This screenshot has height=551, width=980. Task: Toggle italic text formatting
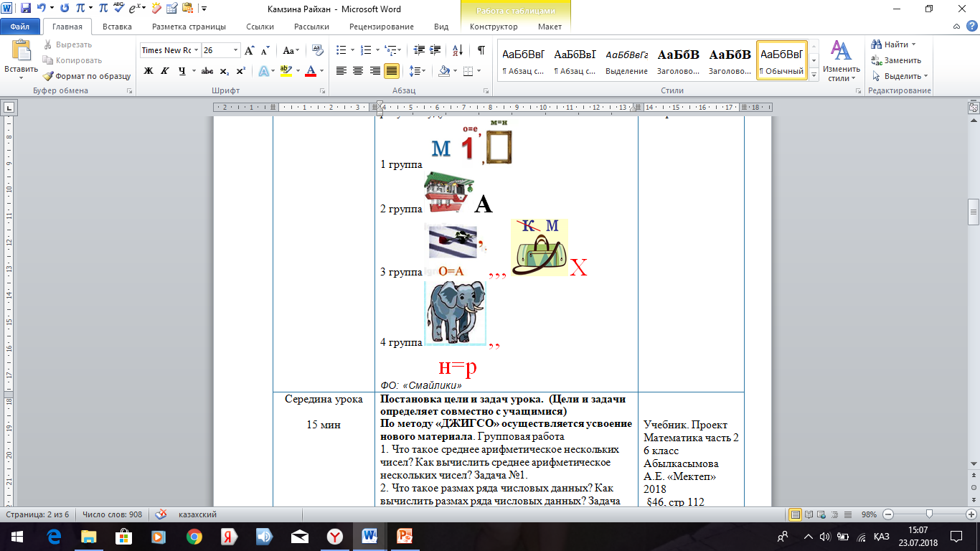pos(165,71)
